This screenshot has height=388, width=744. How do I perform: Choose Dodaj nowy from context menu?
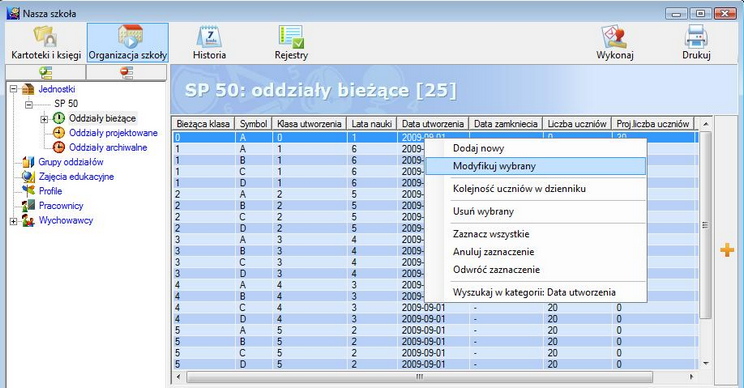point(536,148)
